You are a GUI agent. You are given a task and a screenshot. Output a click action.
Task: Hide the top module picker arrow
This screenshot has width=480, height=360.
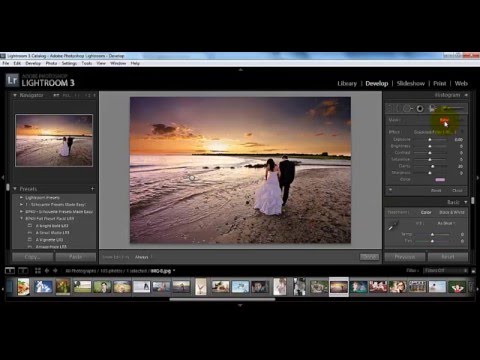[x=240, y=70]
